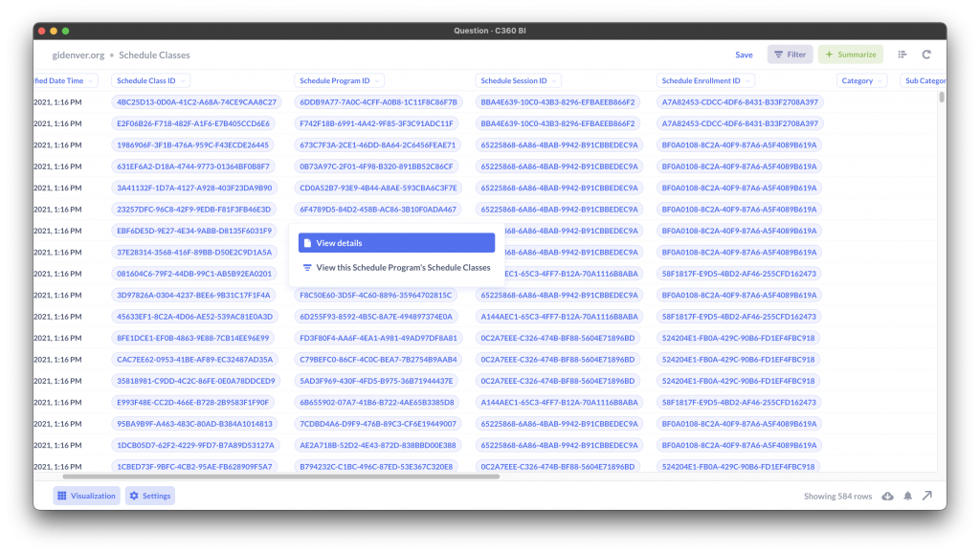Image resolution: width=980 pixels, height=554 pixels.
Task: Click program ID F8C50E60-3D5F-4C60-8896-35964702815C
Action: (375, 295)
